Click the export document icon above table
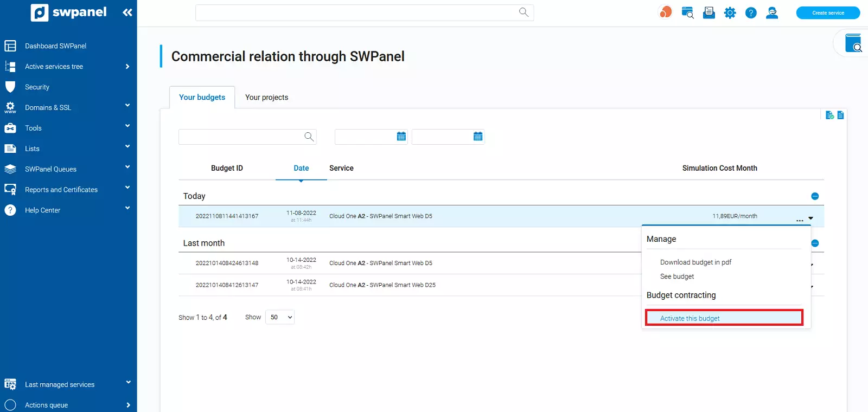Screen dimensions: 868x412 pyautogui.click(x=840, y=115)
